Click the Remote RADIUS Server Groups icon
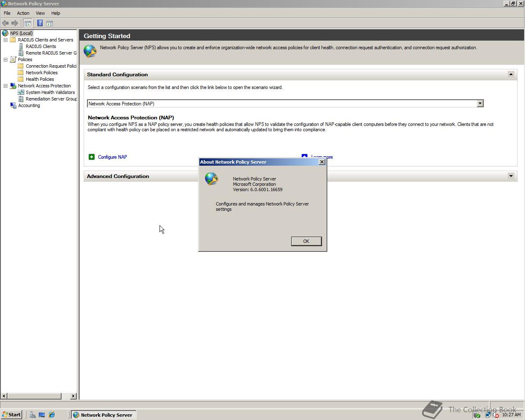The height and width of the screenshot is (420, 525). point(21,53)
